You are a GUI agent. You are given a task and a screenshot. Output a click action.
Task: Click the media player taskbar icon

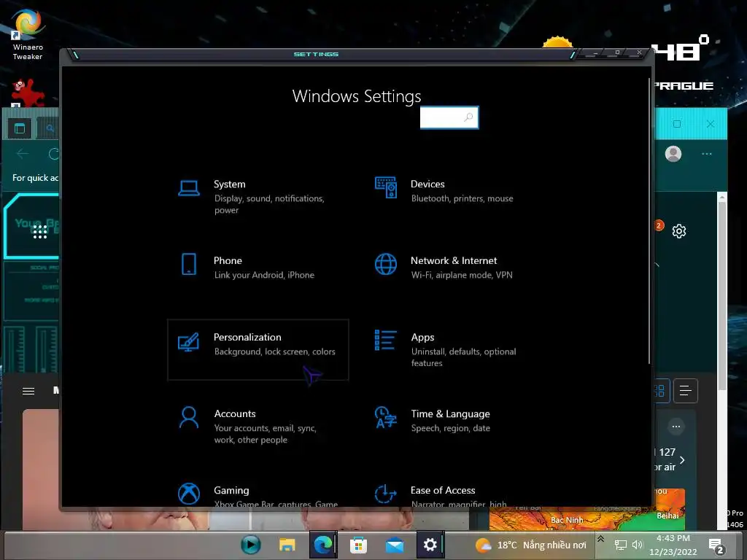251,544
